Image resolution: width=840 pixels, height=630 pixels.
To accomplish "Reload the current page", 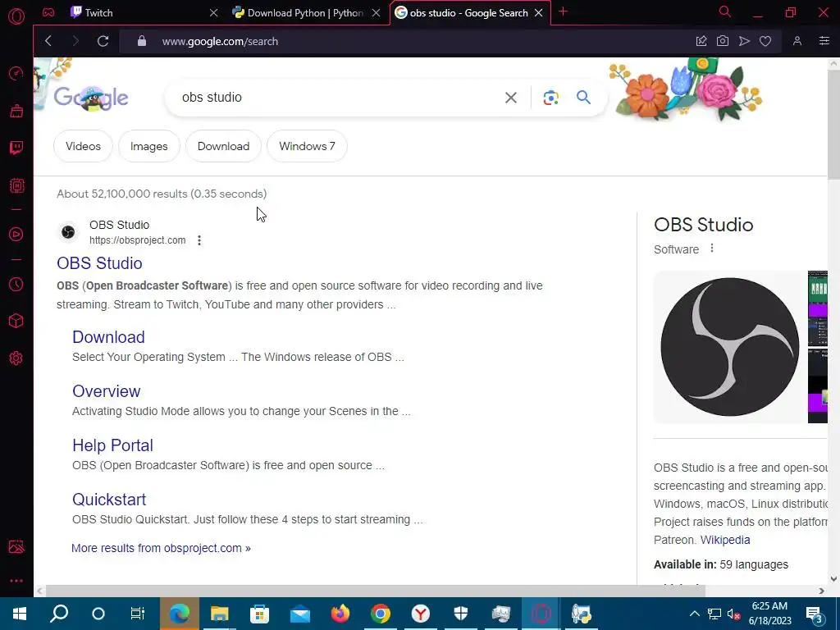I will point(103,41).
